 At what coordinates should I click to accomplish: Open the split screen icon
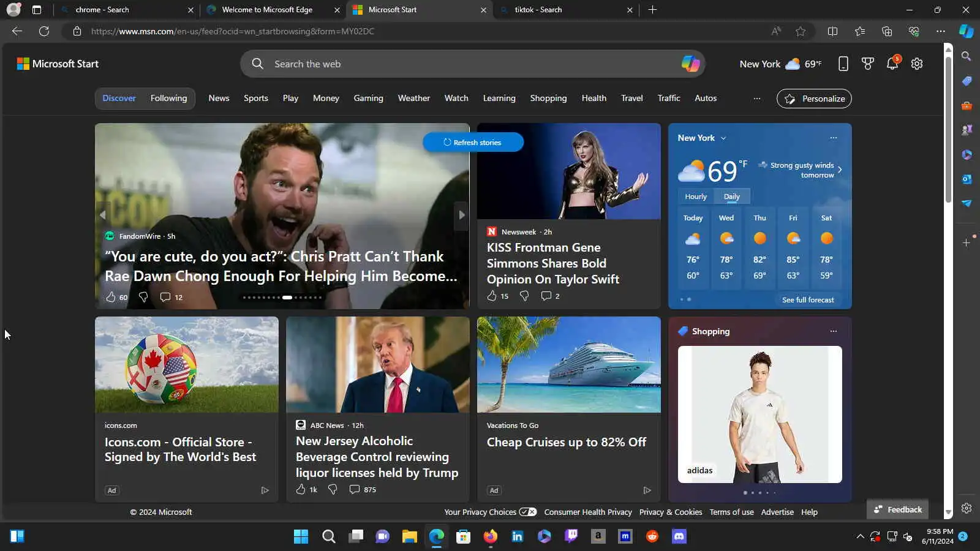click(x=832, y=31)
